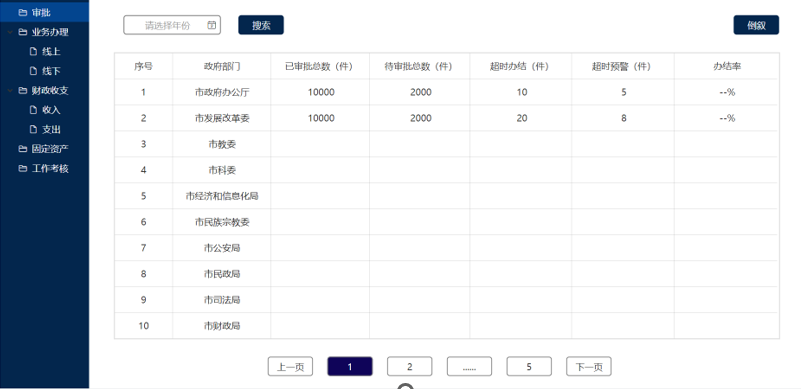Click overdue value 10 for 市政府办公厅
This screenshot has width=801, height=389.
click(x=522, y=92)
